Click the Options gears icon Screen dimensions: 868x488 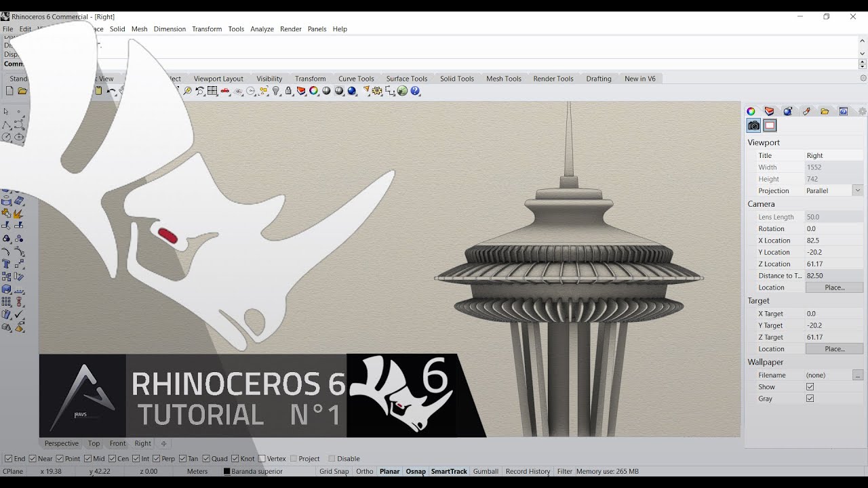click(376, 91)
